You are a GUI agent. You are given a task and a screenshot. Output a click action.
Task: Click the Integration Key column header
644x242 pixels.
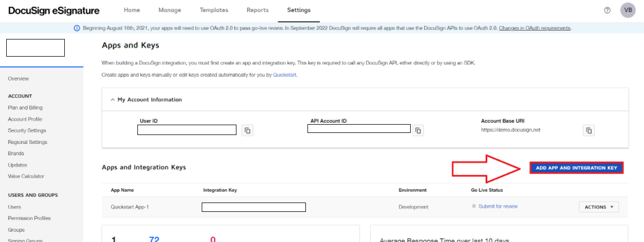(220, 191)
